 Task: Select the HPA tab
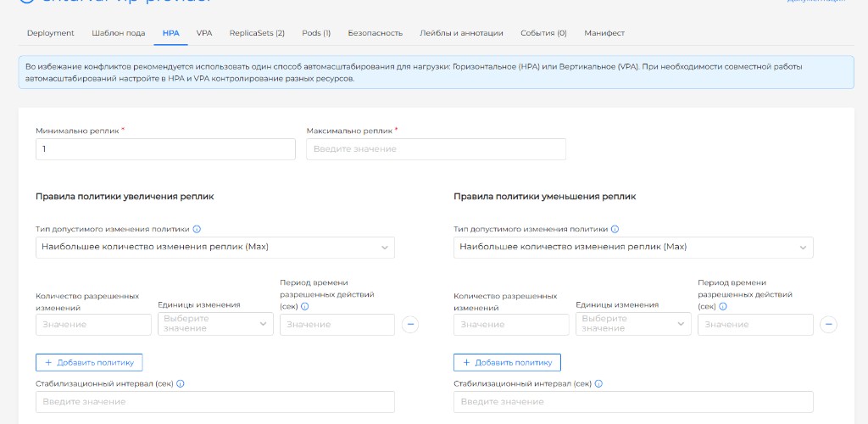pos(171,33)
